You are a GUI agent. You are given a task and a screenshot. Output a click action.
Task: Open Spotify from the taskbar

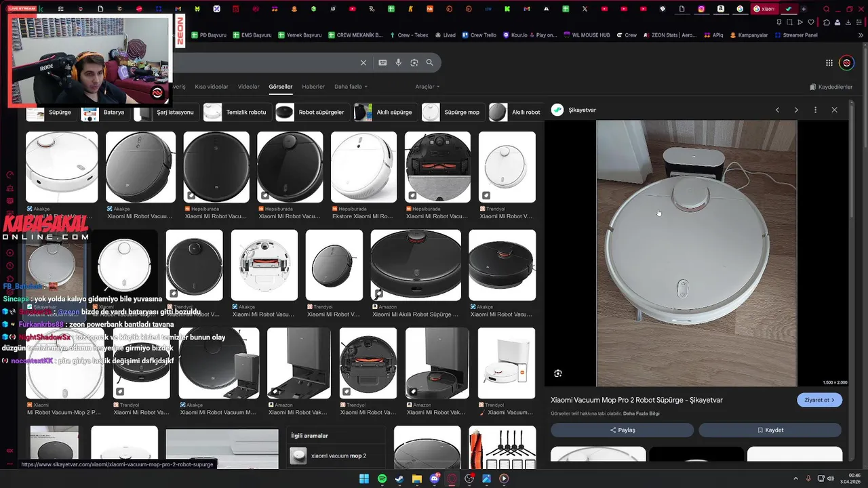(x=382, y=479)
